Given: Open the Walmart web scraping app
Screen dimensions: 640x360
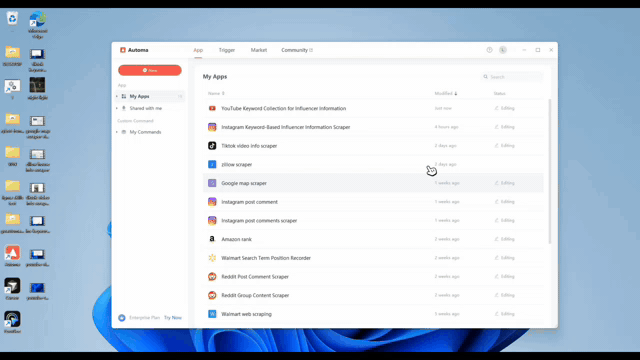Looking at the screenshot, I should click(246, 314).
